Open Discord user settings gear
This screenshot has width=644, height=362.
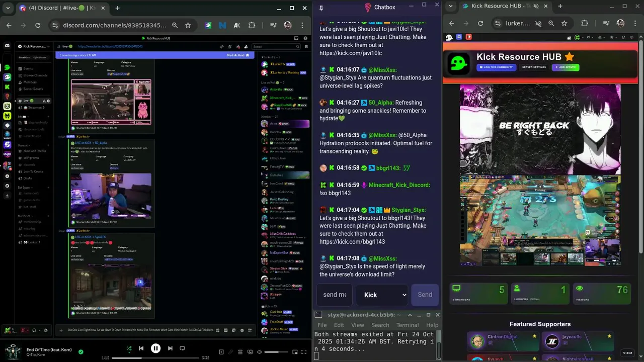[x=46, y=330]
